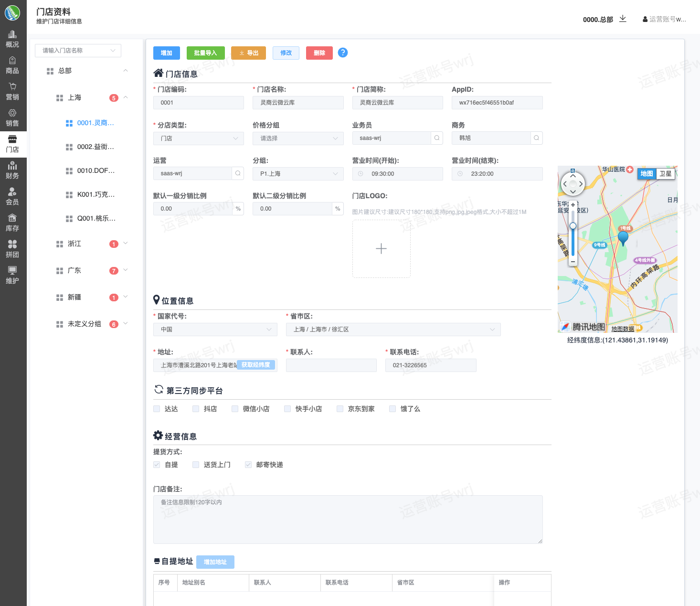Toggle the 送货上门 delivery checkbox
Screen dimensions: 700x606
[x=196, y=465]
